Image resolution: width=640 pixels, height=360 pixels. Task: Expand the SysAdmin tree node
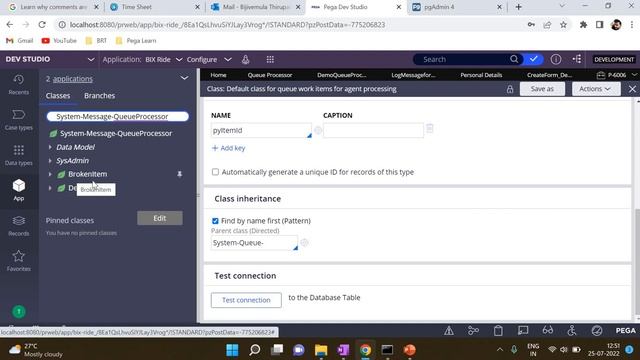50,160
